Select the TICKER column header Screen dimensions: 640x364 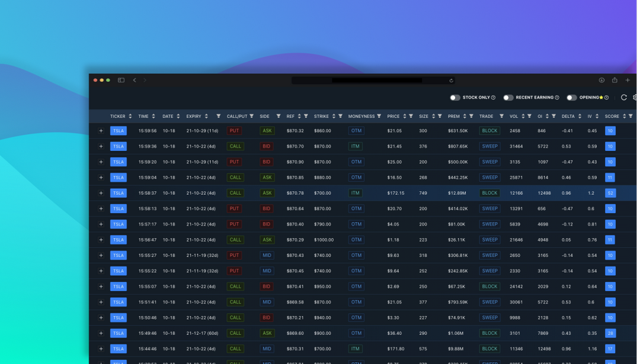pos(117,116)
